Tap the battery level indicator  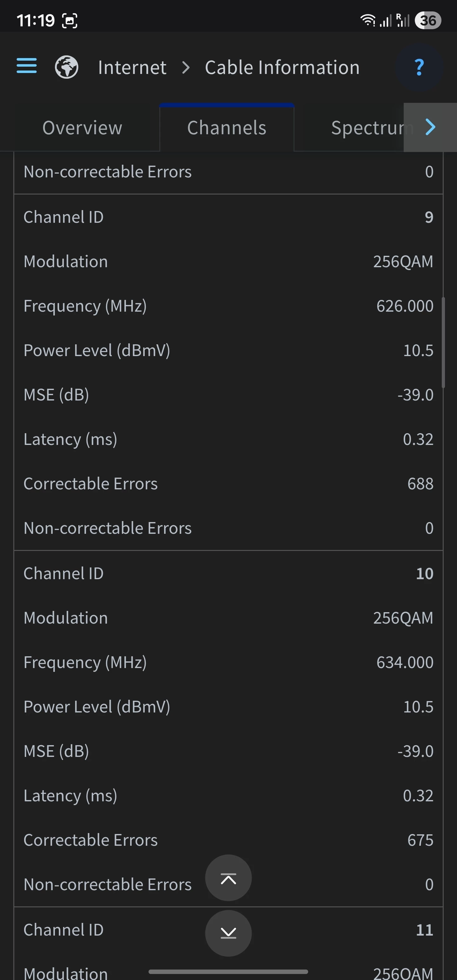428,20
